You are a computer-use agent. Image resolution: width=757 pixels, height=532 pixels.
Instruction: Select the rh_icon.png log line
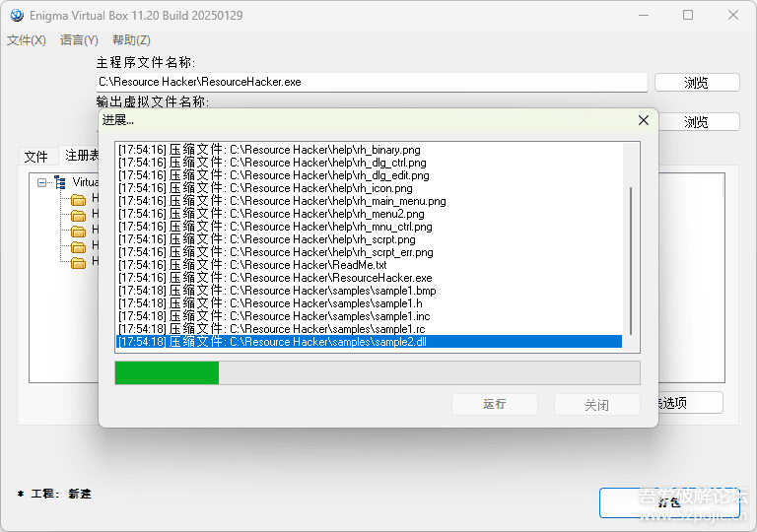pyautogui.click(x=370, y=188)
